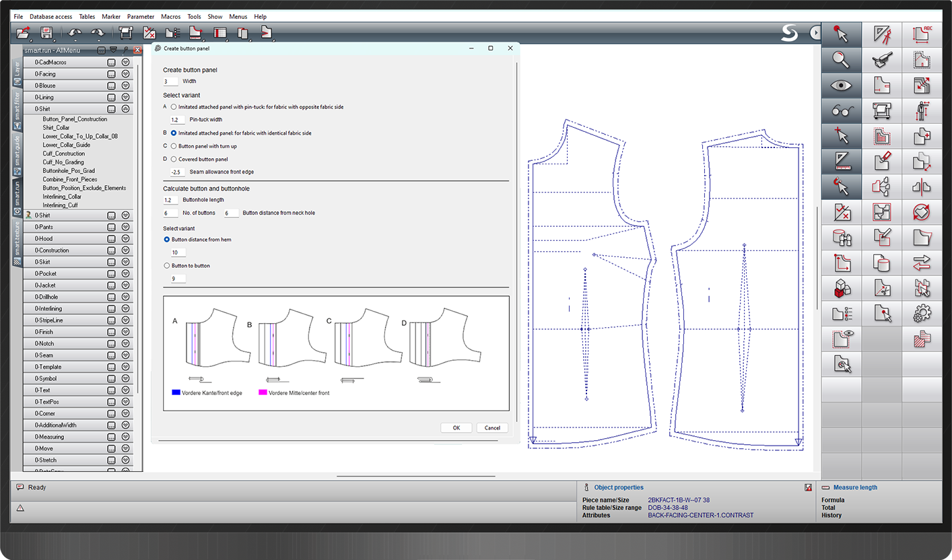Click the pointer with red dot tool
The width and height of the screenshot is (952, 560).
842,34
